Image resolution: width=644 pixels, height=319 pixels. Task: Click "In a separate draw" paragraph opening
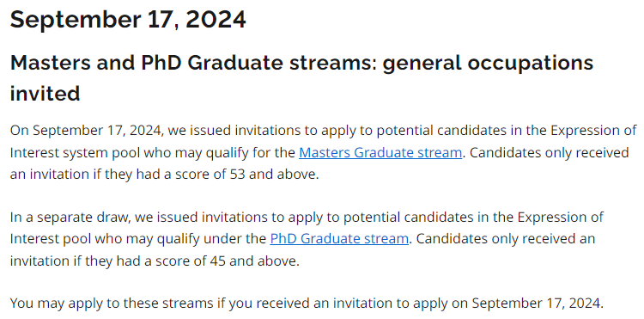[70, 217]
